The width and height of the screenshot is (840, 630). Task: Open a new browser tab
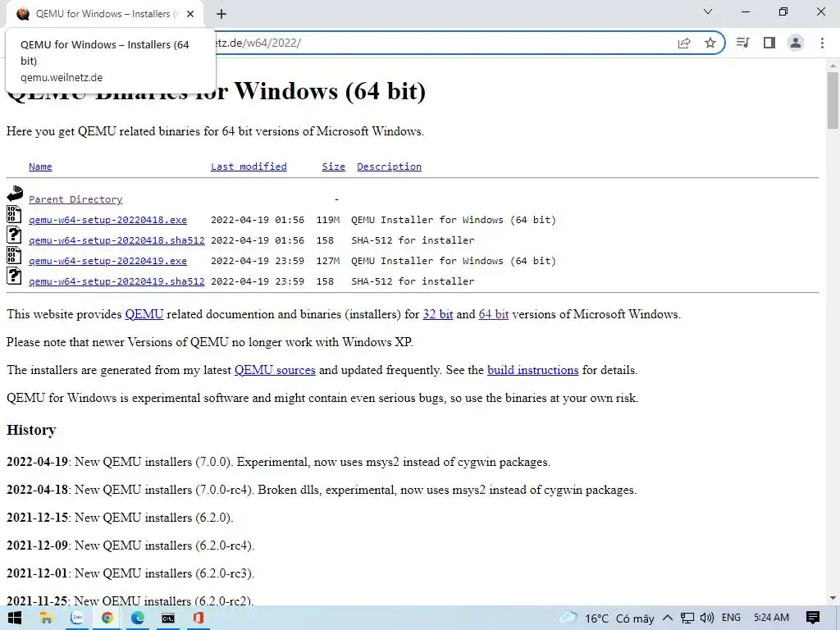(221, 15)
